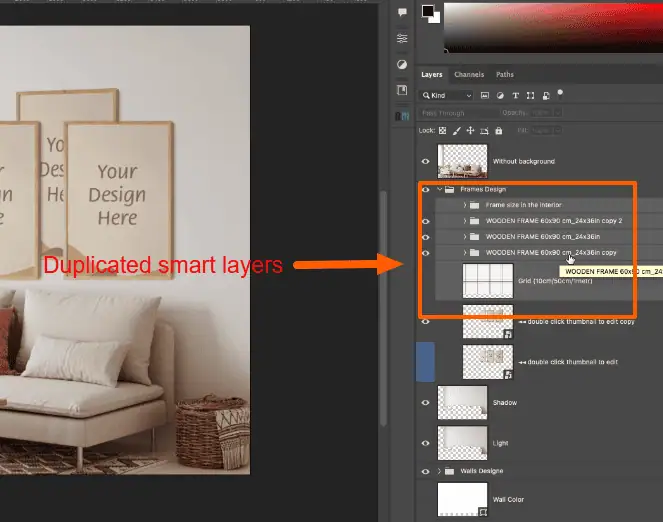This screenshot has height=522, width=663.
Task: Click the lock all padlock icon
Action: pos(500,130)
